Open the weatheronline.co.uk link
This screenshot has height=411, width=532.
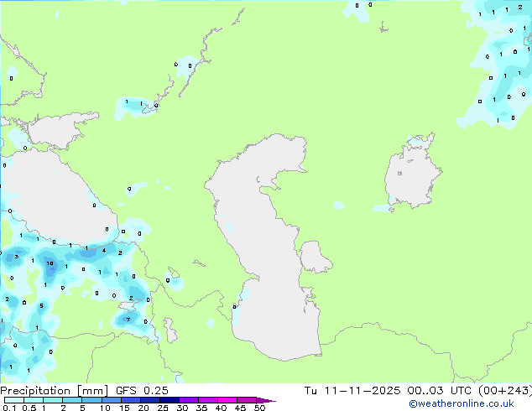point(462,403)
